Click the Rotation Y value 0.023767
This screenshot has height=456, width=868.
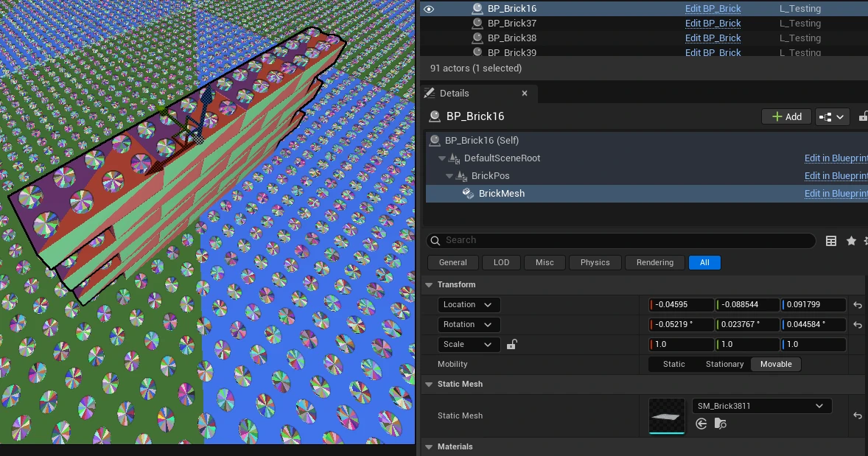pos(747,324)
